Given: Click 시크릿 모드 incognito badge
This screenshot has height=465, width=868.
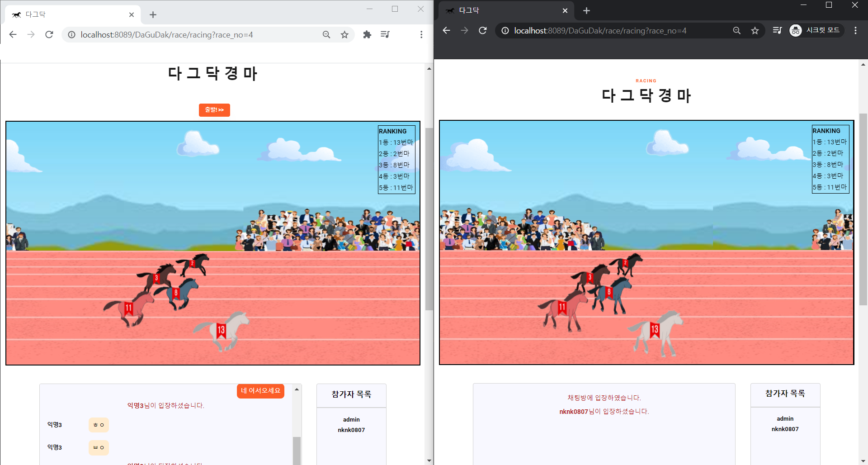Looking at the screenshot, I should tap(816, 30).
